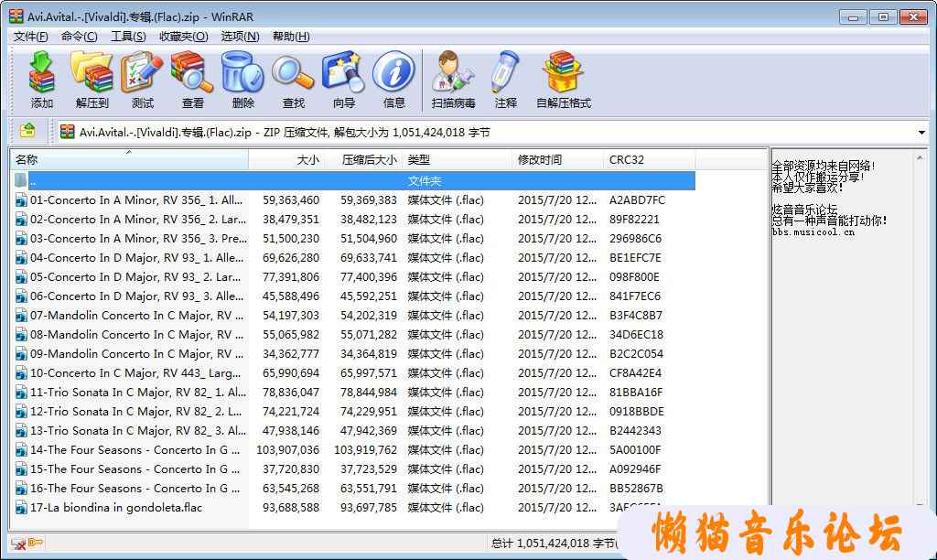Sort by CRC32 column header
Screen dimensions: 937x560
coord(649,159)
